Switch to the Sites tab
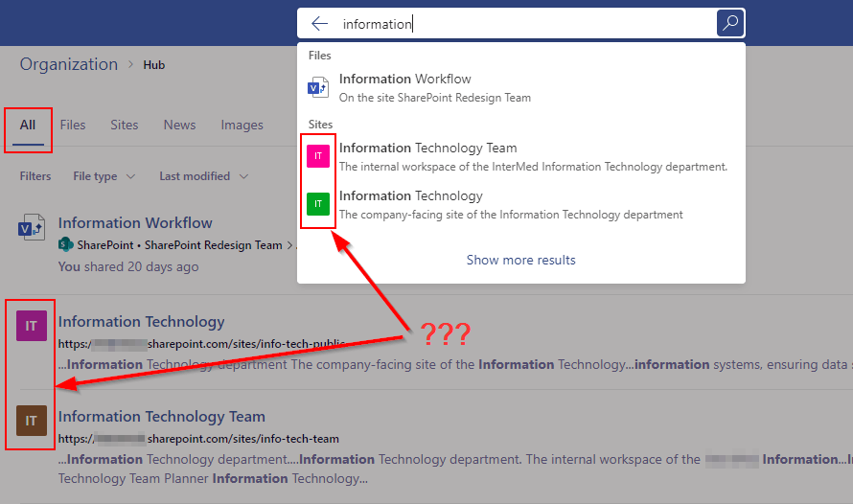The width and height of the screenshot is (853, 504). (125, 126)
